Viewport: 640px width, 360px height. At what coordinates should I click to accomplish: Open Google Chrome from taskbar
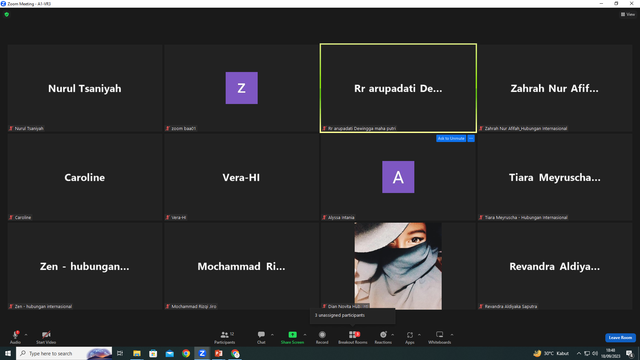(186, 353)
